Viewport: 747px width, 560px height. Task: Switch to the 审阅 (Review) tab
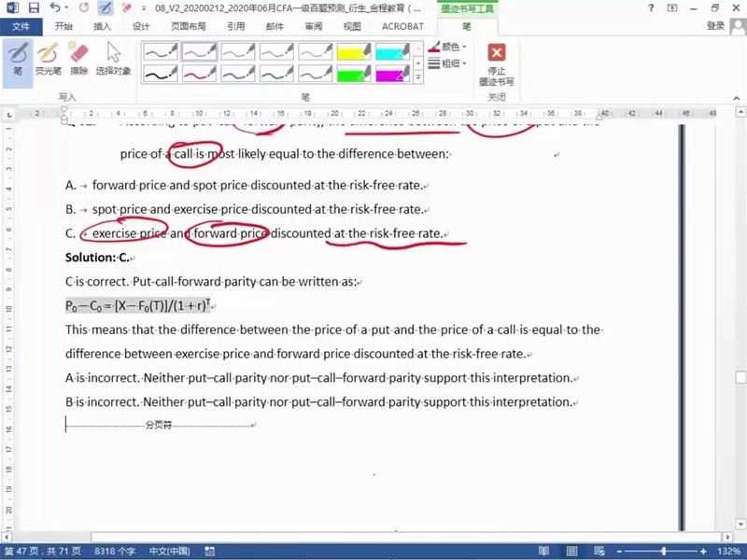tap(314, 27)
